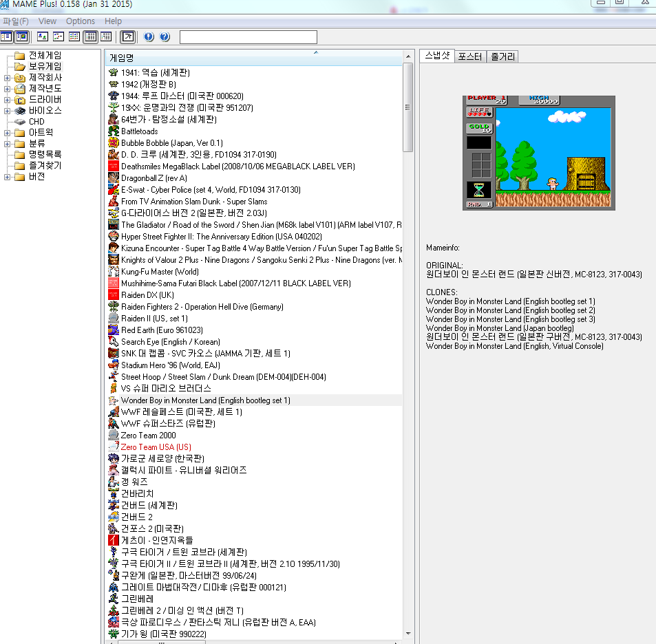Click the Bubble Bobble game icon
Image resolution: width=656 pixels, height=644 pixels.
(114, 142)
